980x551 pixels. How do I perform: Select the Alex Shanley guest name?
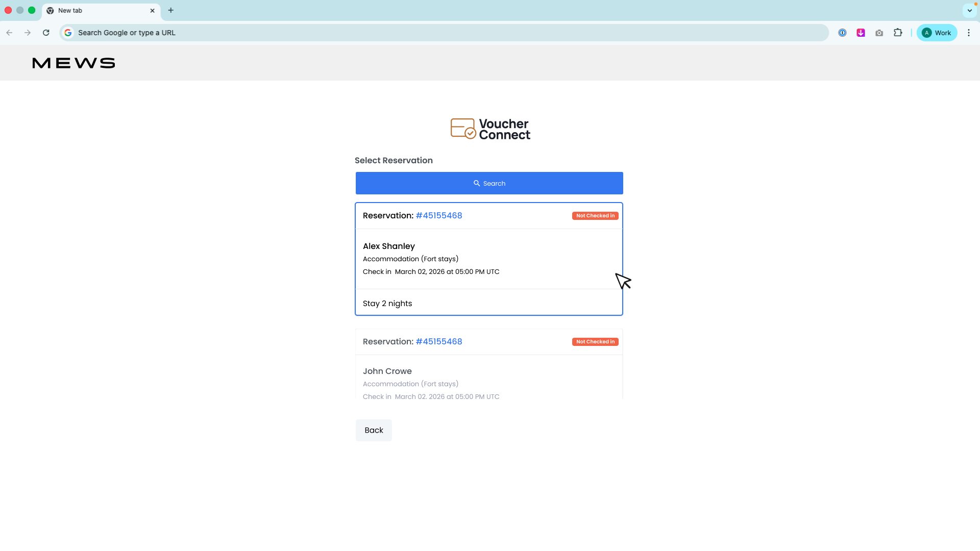tap(389, 246)
